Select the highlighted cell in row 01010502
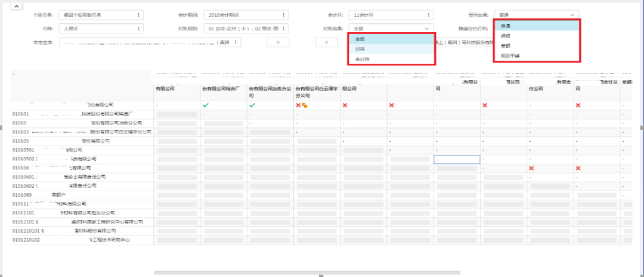 (457, 160)
